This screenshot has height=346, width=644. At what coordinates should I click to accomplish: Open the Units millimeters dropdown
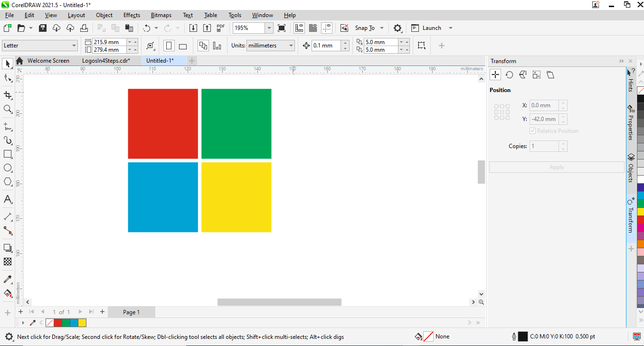291,46
